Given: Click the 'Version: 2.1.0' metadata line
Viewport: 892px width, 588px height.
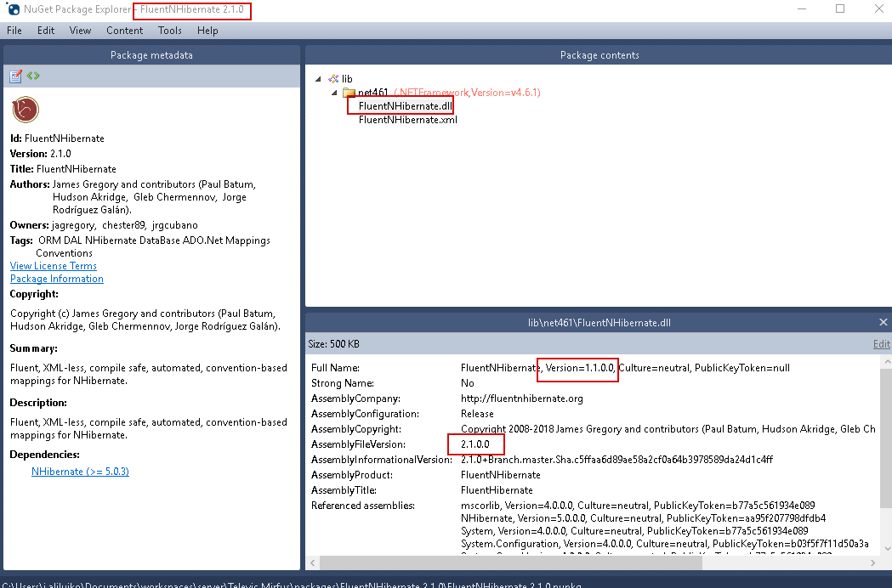Looking at the screenshot, I should click(40, 154).
